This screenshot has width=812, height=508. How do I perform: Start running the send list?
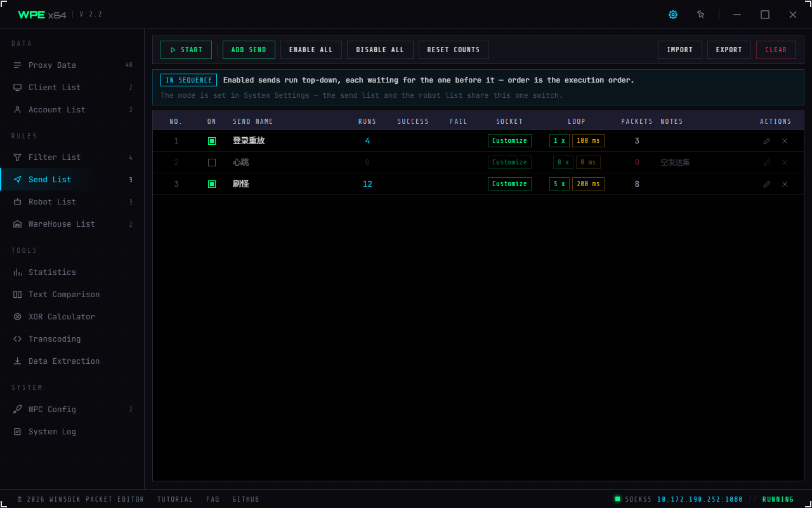[x=186, y=50]
